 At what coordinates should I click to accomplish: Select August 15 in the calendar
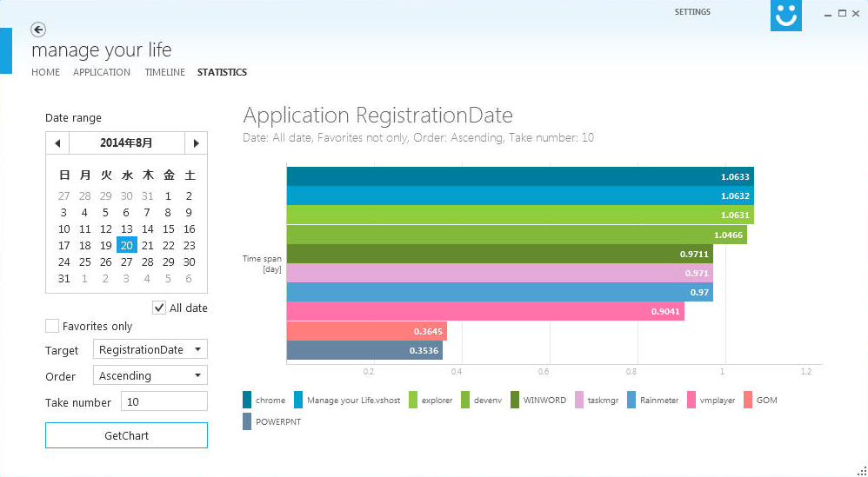(x=169, y=229)
